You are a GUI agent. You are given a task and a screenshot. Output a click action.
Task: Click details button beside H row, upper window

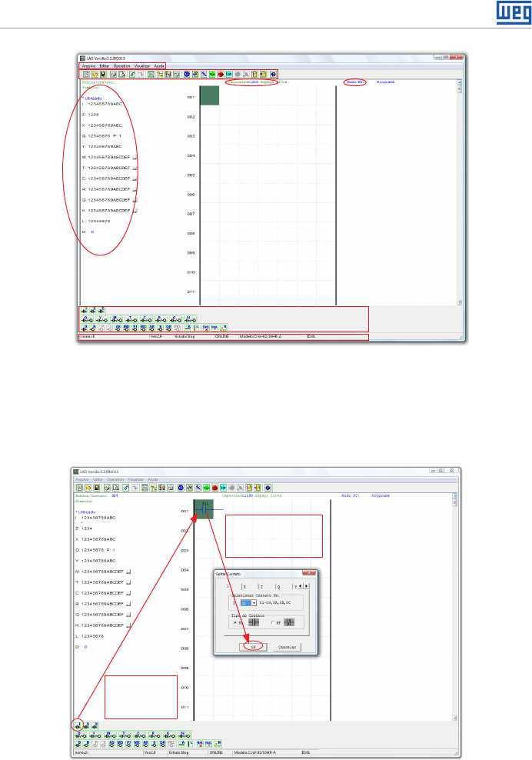[x=135, y=211]
